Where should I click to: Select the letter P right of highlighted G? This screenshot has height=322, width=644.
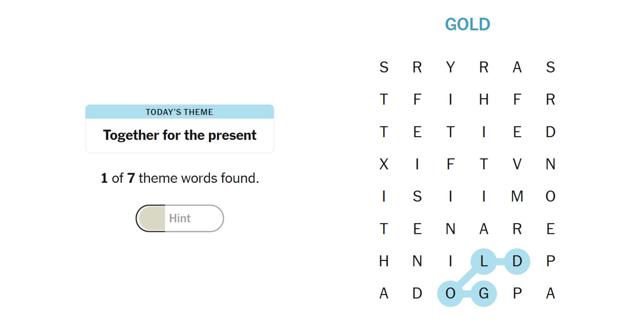pos(517,293)
